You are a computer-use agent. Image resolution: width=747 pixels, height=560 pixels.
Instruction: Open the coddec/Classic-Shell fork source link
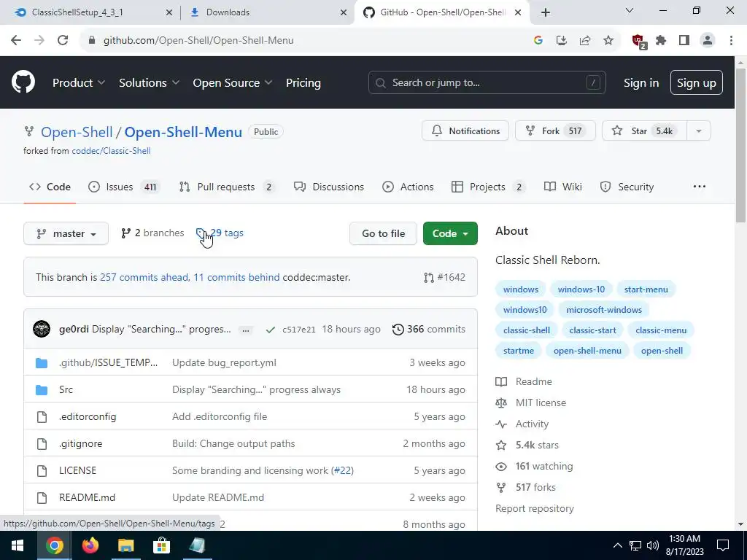point(111,151)
